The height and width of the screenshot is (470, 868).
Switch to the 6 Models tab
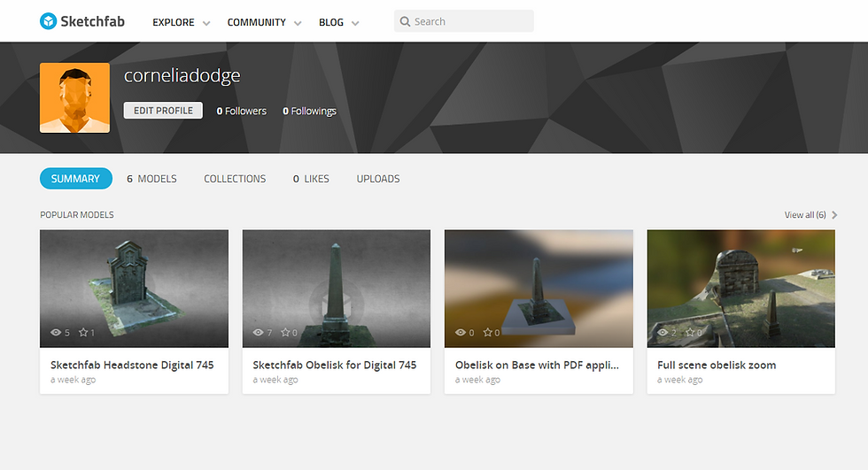coord(151,179)
